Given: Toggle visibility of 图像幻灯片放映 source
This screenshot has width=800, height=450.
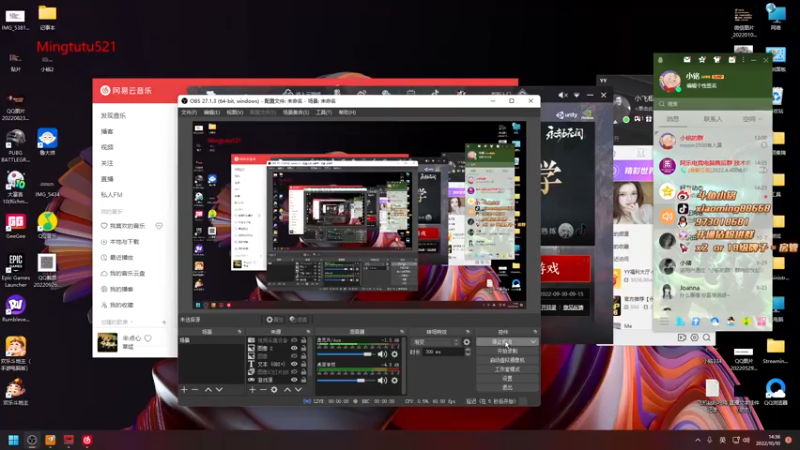Looking at the screenshot, I should [x=294, y=372].
